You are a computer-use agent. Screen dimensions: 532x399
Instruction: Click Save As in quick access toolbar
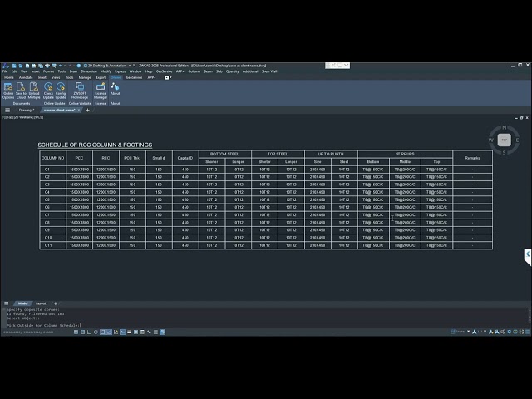33,66
